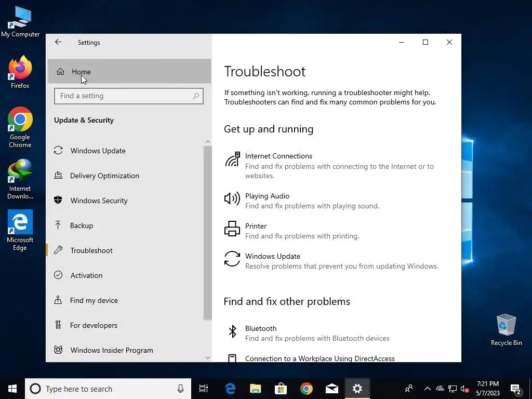The image size is (532, 399).
Task: Open the Google Chrome desktop shortcut
Action: [x=20, y=127]
